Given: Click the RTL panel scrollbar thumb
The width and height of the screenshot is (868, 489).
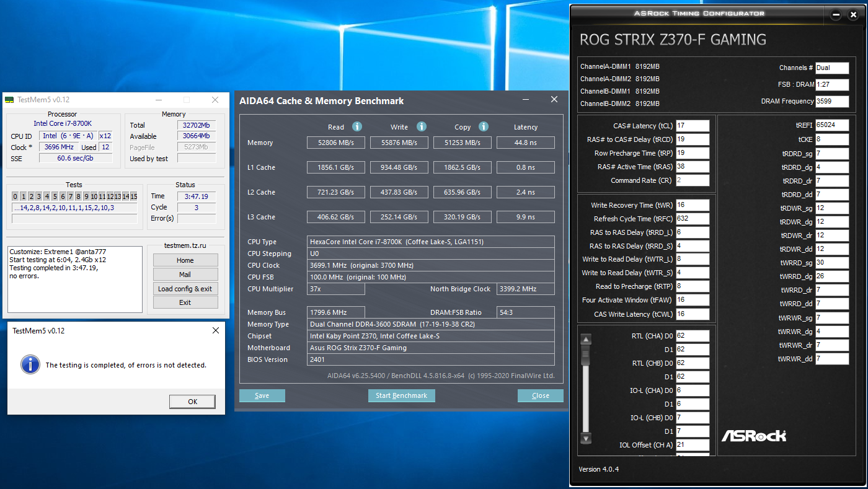Looking at the screenshot, I should [586, 354].
